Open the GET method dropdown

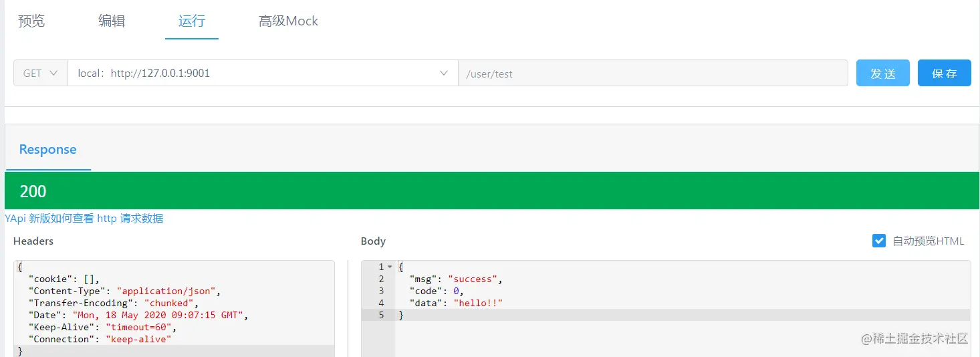click(x=41, y=73)
